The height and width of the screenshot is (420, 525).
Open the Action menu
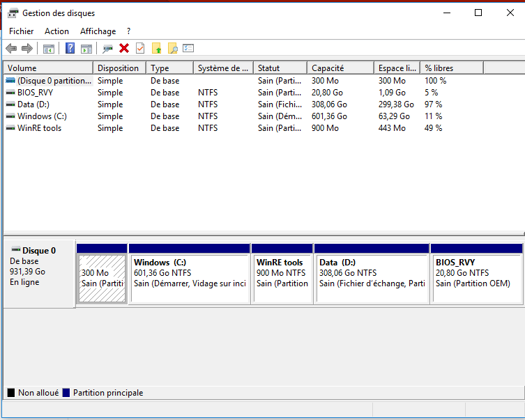tap(57, 31)
